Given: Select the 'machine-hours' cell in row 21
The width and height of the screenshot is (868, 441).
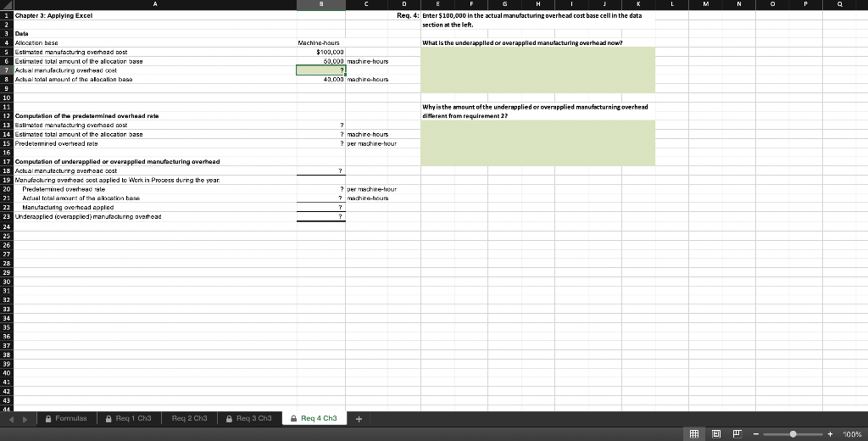Looking at the screenshot, I should click(x=368, y=198).
